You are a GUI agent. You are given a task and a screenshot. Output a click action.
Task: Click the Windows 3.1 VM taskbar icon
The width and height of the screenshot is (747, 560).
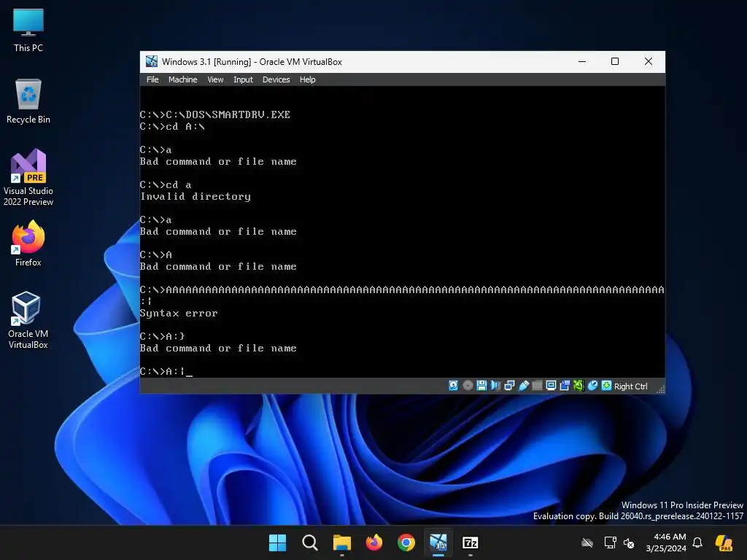pos(438,542)
